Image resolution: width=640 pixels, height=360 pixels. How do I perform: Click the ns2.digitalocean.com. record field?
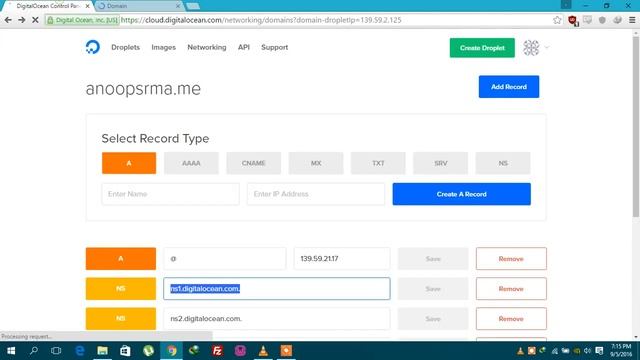[x=277, y=318]
